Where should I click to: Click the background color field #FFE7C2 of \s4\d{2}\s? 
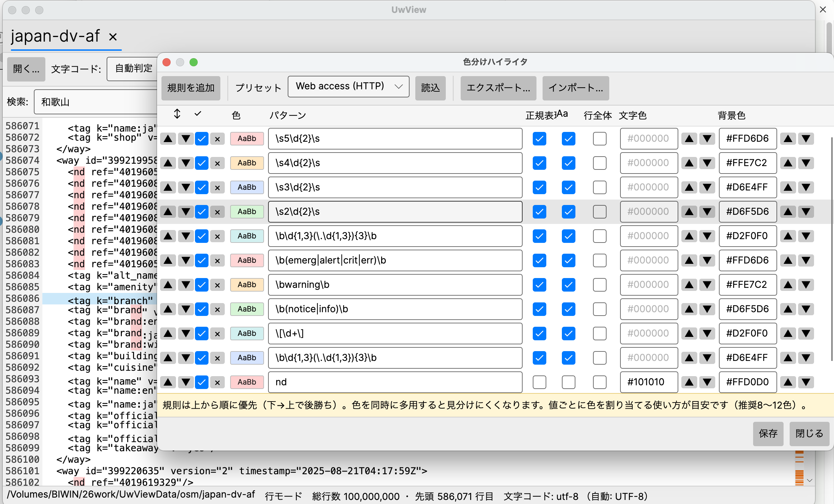(748, 163)
